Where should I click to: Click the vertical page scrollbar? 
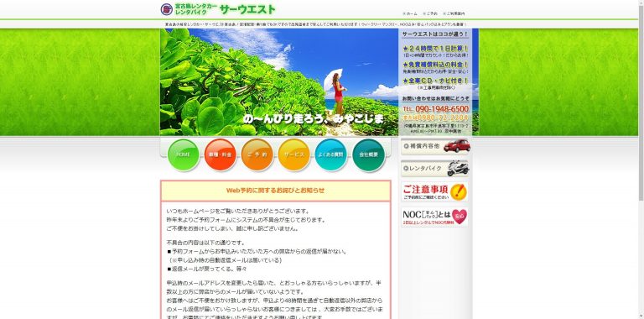coord(641,159)
